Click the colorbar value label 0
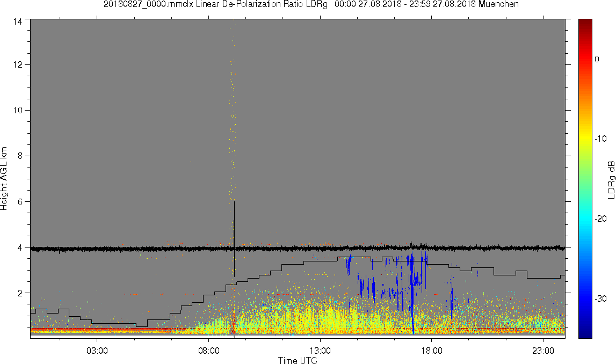 [597, 59]
